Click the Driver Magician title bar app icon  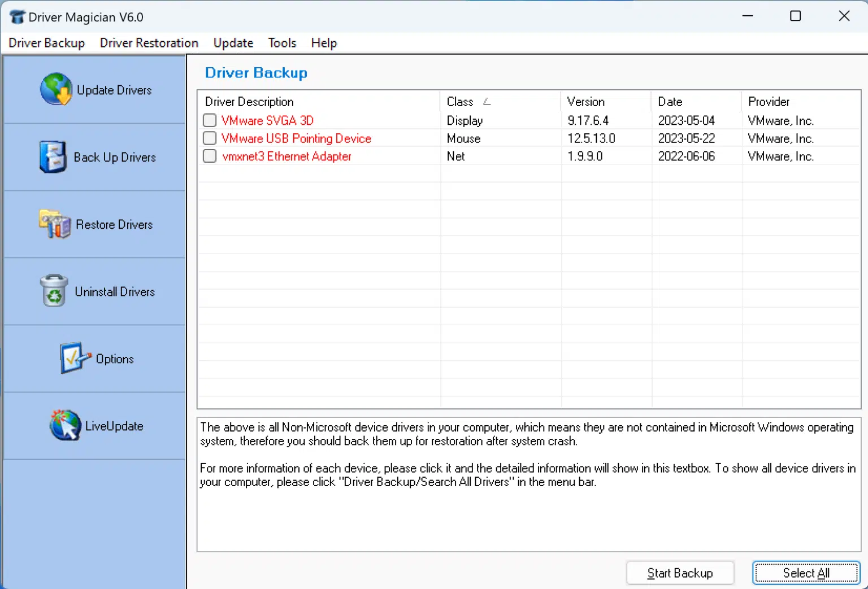click(18, 17)
